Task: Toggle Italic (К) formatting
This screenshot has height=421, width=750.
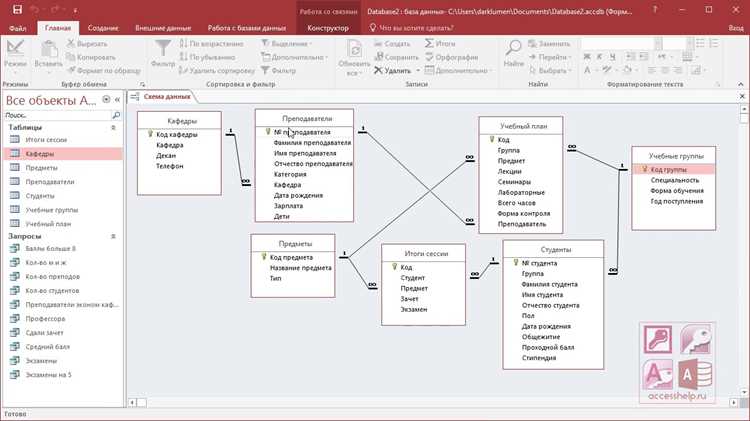Action: click(599, 57)
